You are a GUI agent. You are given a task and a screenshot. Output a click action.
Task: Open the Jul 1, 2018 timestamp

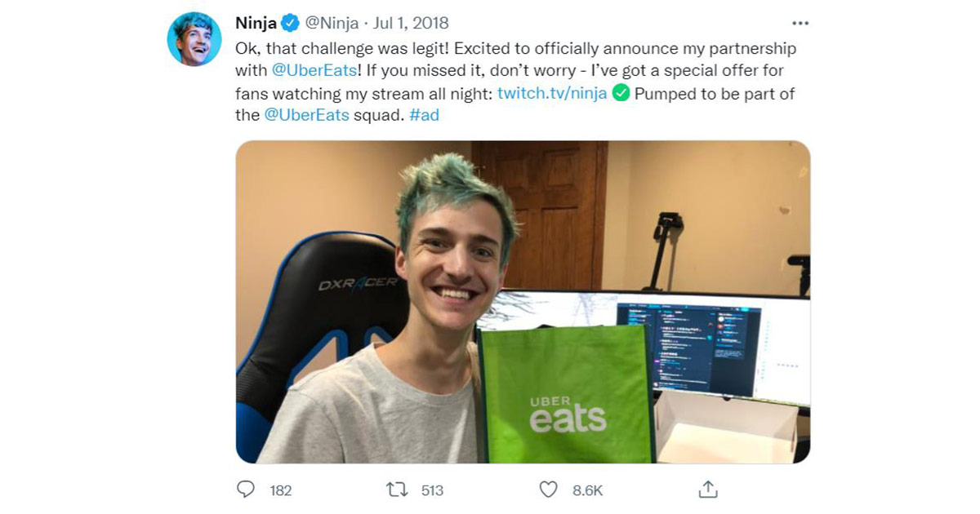(411, 23)
